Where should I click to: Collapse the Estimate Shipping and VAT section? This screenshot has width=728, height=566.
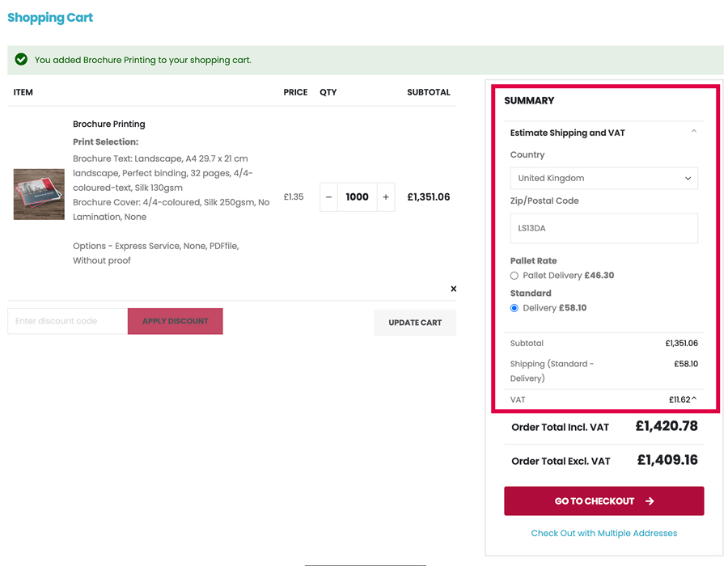click(694, 130)
